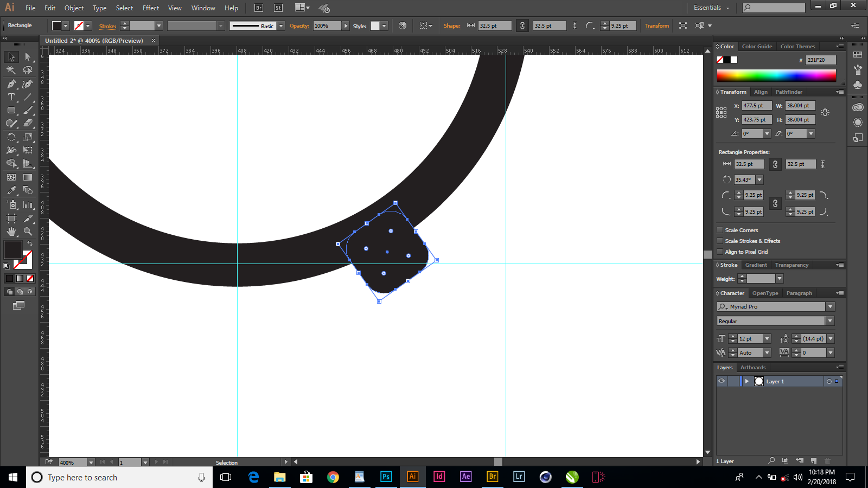Screen dimensions: 868x488
Task: Click the Opacity link label
Action: click(299, 26)
